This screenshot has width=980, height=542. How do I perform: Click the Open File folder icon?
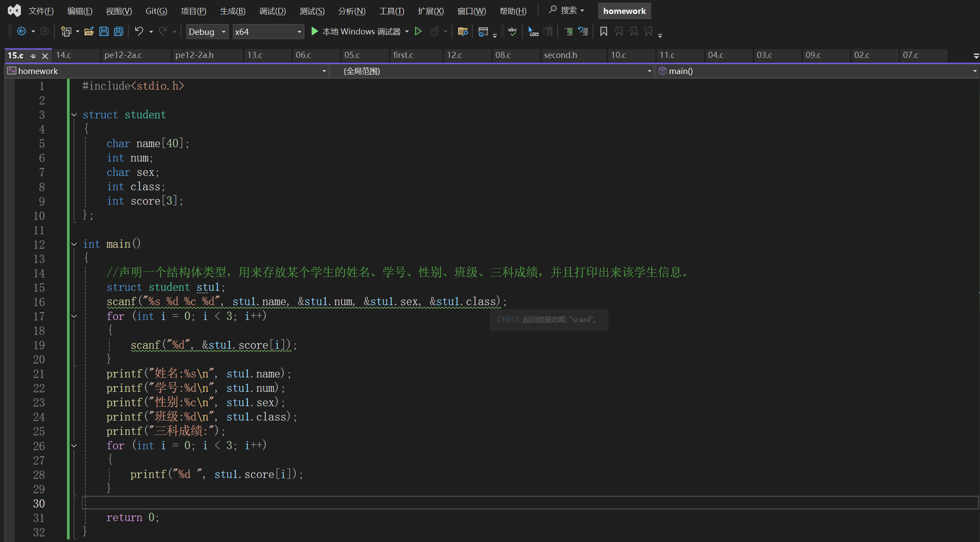pos(89,31)
